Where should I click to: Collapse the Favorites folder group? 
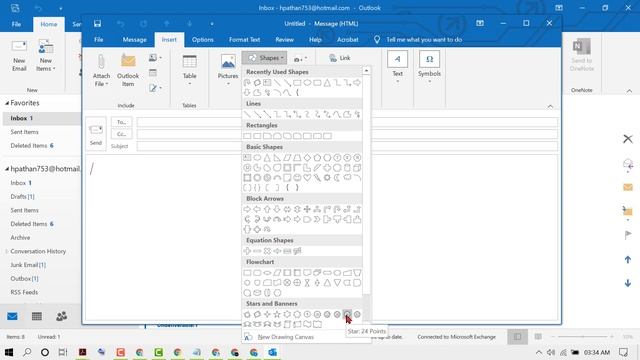7,103
